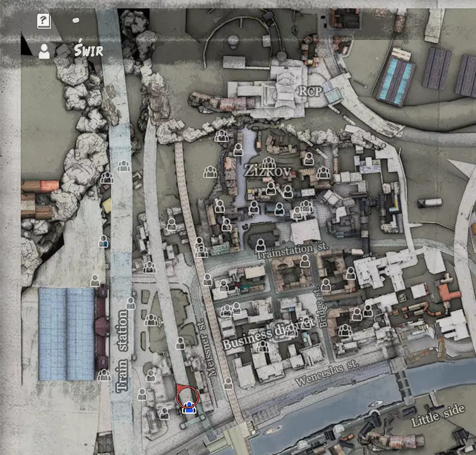The image size is (476, 455).
Task: Click the small white oval beside the help icon
Action: click(75, 20)
